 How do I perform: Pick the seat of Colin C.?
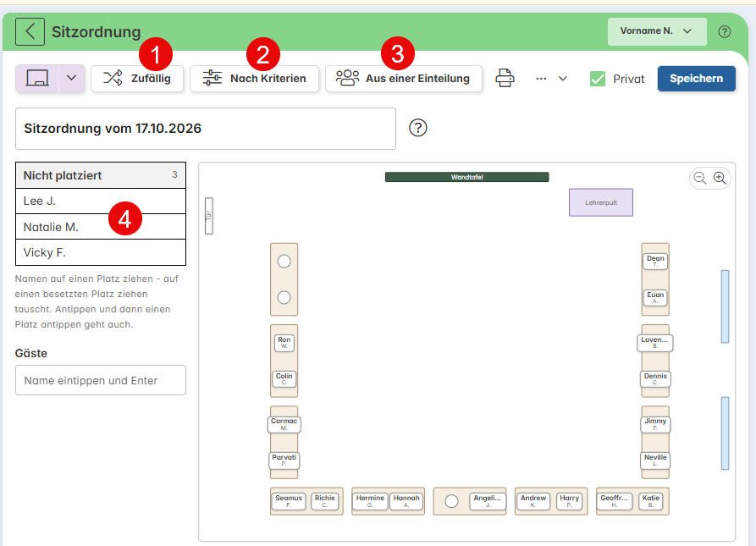coord(284,378)
